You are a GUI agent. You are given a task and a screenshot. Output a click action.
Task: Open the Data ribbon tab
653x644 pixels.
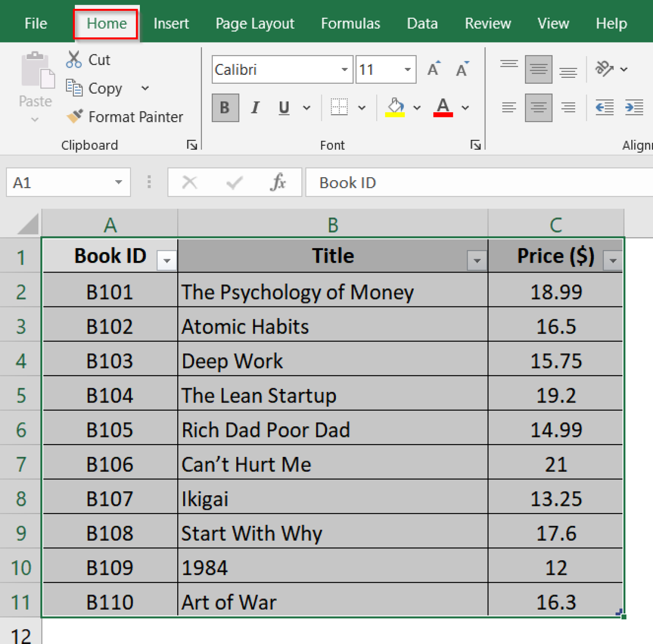pyautogui.click(x=422, y=23)
